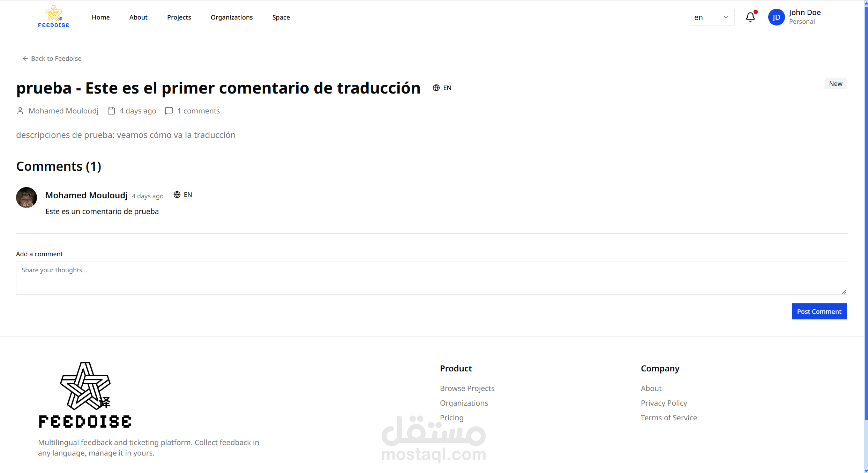Click Mohamed Mouloudj's profile picture

point(27,198)
